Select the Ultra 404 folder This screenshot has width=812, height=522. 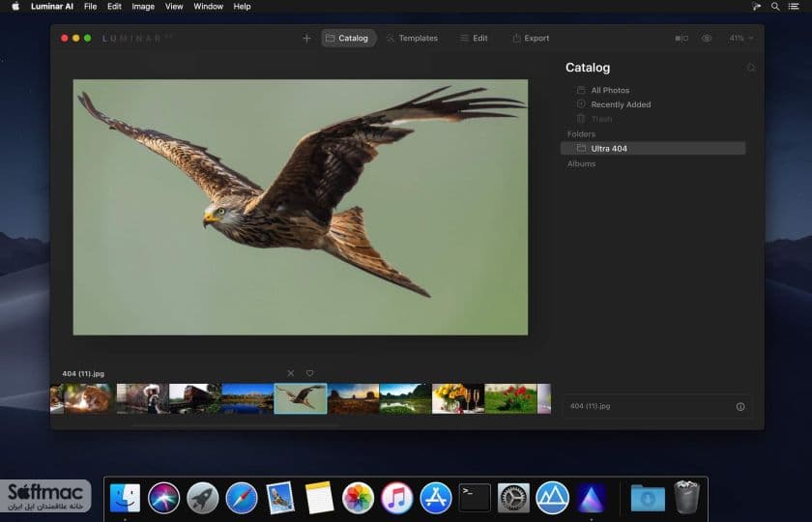[653, 149]
